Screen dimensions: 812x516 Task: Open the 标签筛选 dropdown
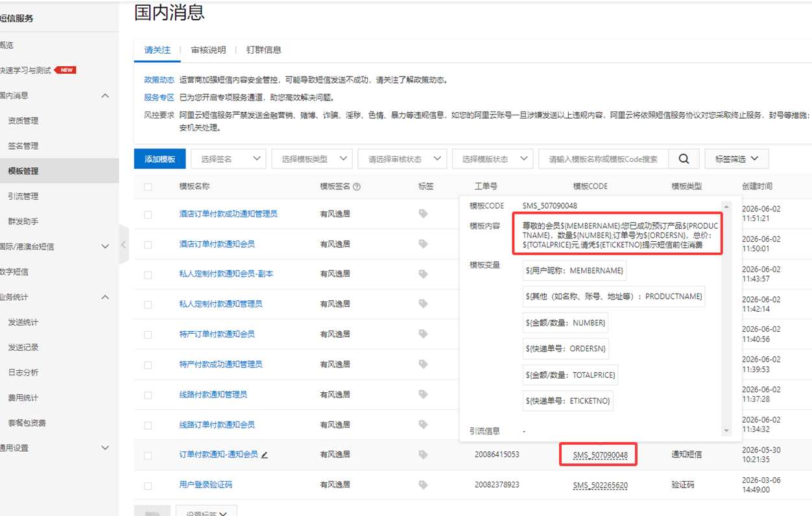tap(736, 159)
